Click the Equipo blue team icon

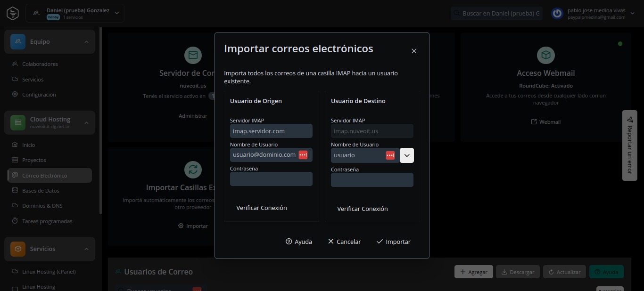[18, 42]
